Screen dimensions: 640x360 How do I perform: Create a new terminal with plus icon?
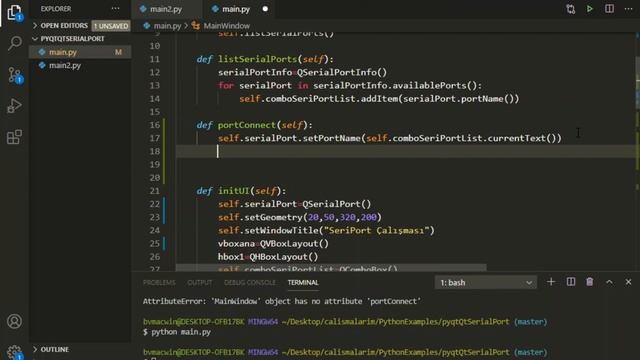pos(551,282)
